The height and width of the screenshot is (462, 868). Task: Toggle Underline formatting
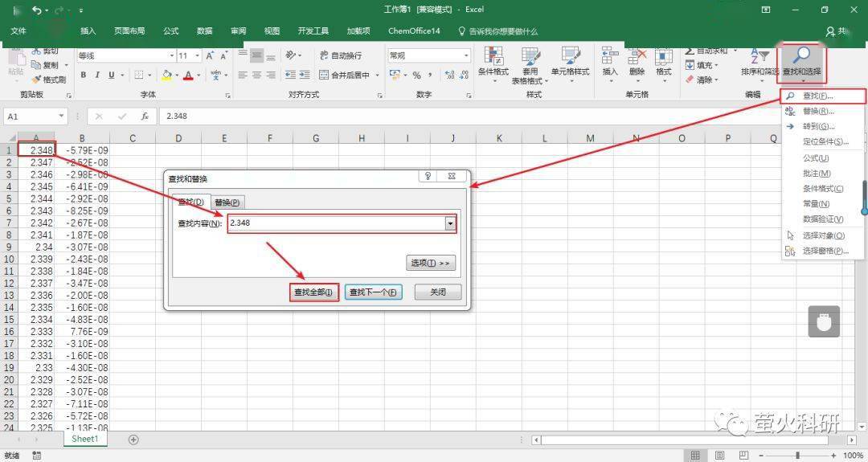pyautogui.click(x=111, y=75)
